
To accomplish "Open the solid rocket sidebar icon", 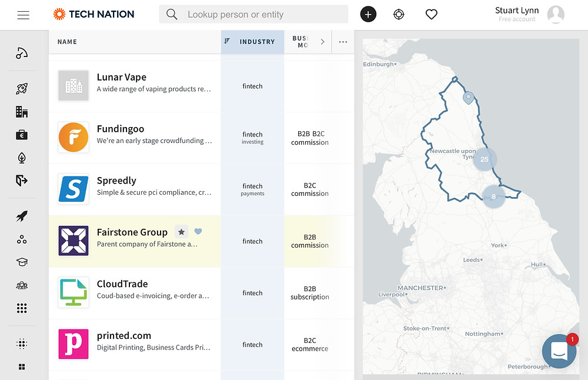I will pyautogui.click(x=22, y=216).
